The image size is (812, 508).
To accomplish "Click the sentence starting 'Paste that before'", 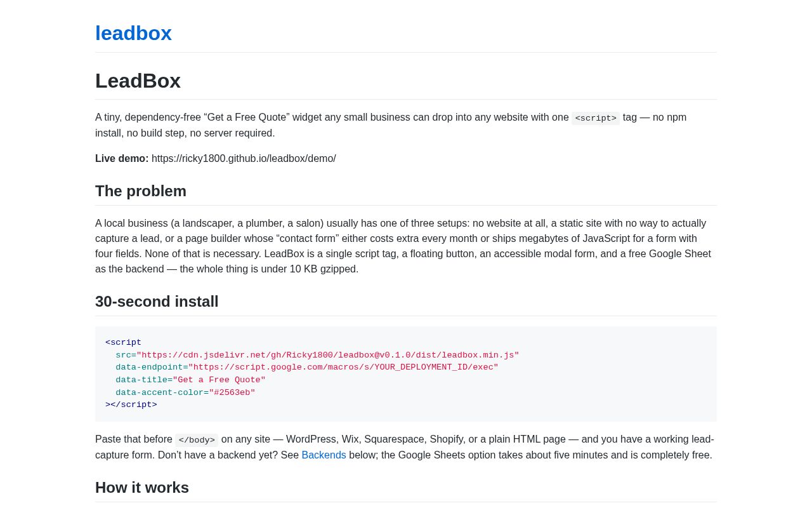I will click(x=406, y=448).
